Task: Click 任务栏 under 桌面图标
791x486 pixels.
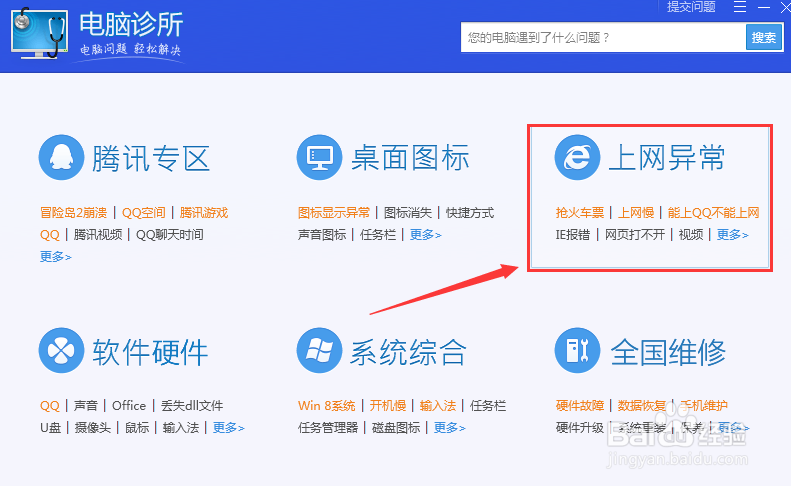Action: [x=378, y=235]
